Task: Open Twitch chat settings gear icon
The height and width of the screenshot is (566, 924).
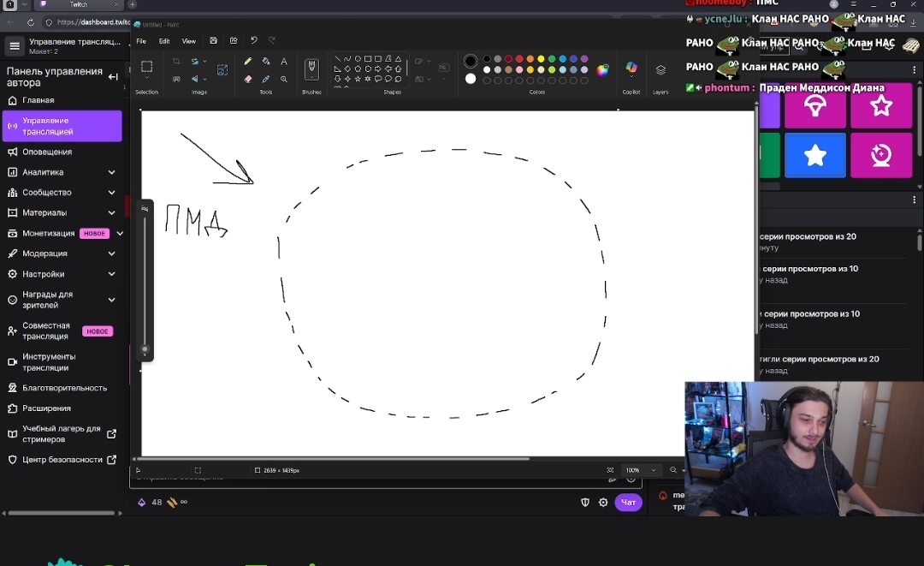Action: coord(603,503)
